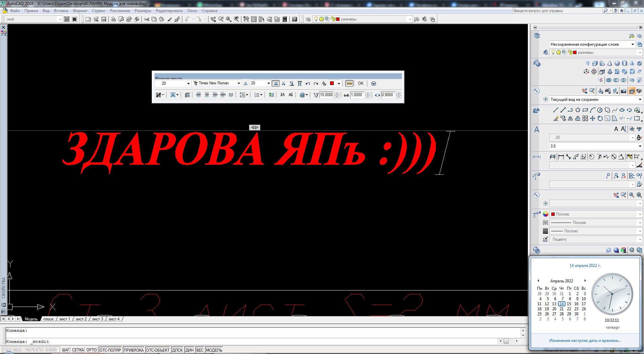Viewport: 644px width, 354px height.
Task: Toggle overline text formatting button
Action: click(x=300, y=83)
